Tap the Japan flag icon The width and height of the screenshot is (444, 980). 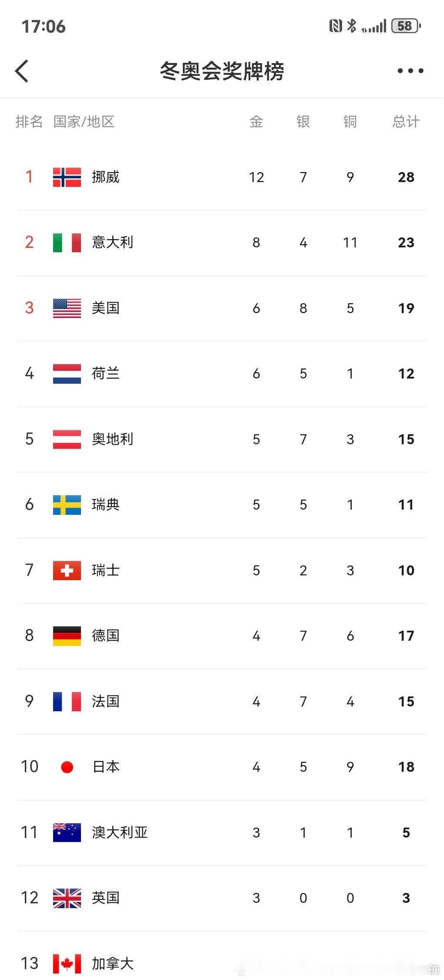coord(67,767)
